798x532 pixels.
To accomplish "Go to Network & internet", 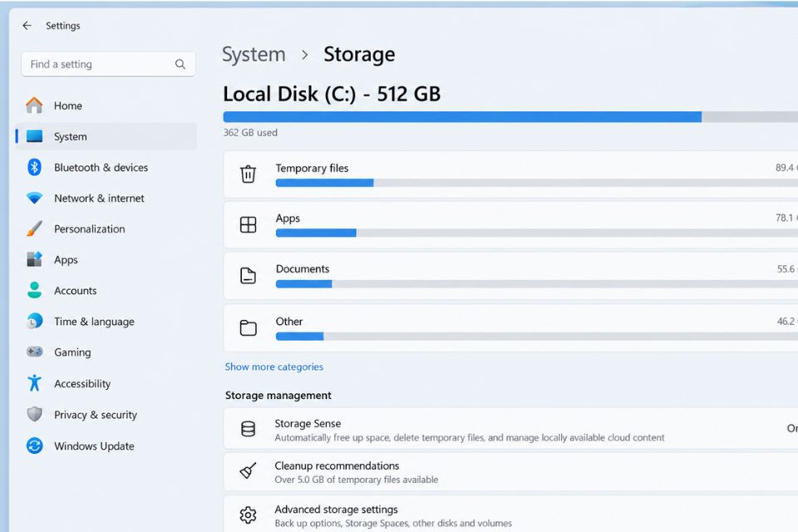I will [x=106, y=198].
